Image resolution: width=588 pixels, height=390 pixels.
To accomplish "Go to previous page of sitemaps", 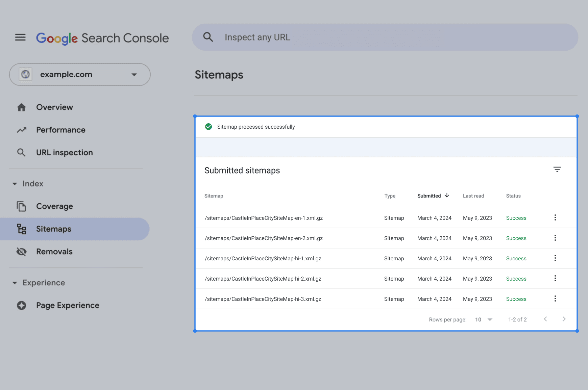I will coord(545,319).
